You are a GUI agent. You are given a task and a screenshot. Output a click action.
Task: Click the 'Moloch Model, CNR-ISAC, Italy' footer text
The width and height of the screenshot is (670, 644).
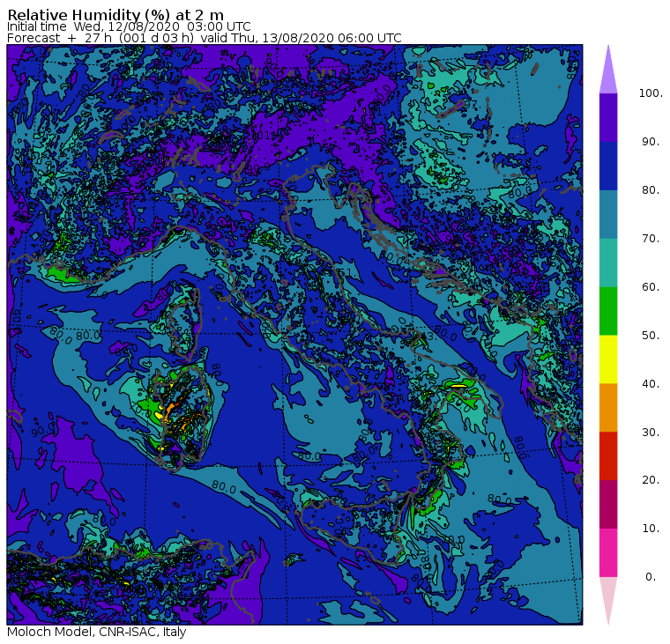coord(97,632)
